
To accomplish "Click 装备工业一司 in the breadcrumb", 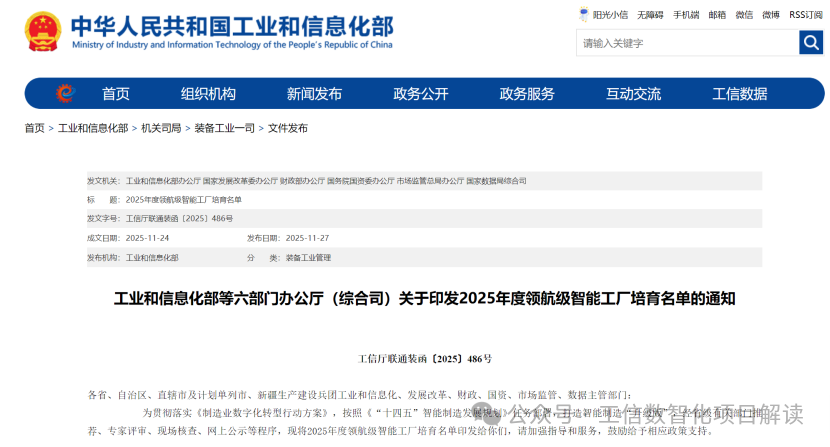I will (x=224, y=129).
